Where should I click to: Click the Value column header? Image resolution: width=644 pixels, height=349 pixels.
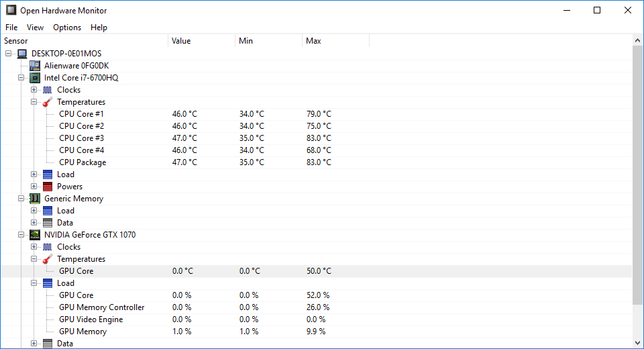point(202,41)
